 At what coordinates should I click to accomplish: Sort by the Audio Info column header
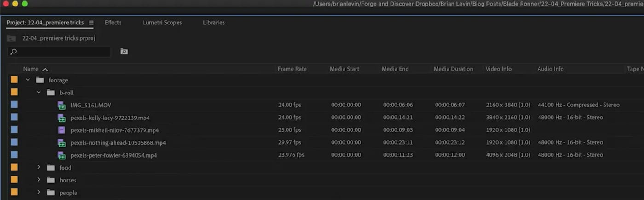tap(551, 69)
